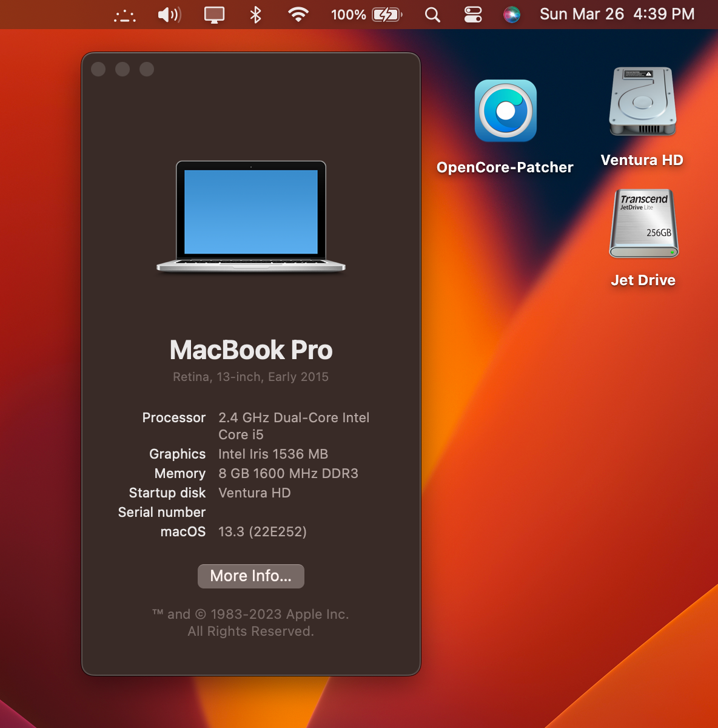
Task: Click the MacBook Pro title text
Action: (251, 350)
